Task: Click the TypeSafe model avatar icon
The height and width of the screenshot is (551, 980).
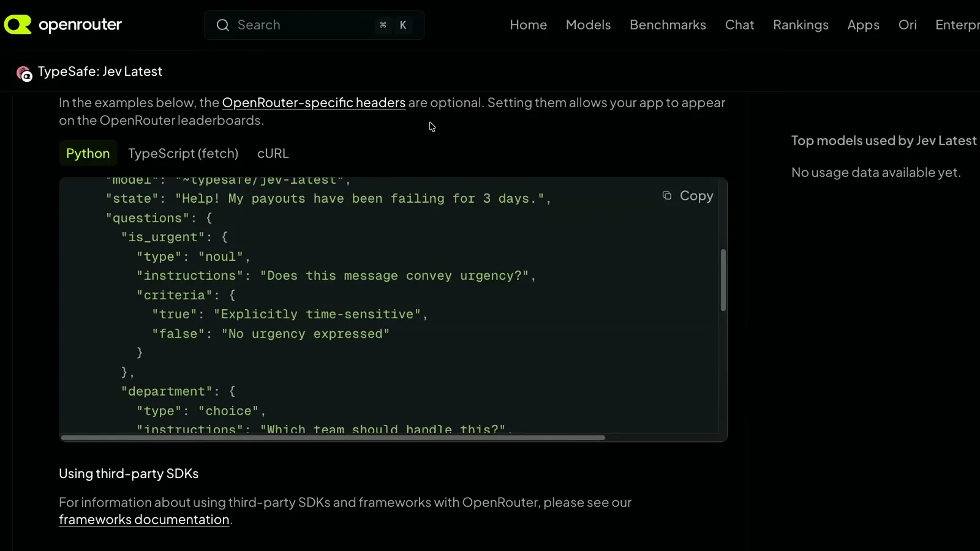Action: pyautogui.click(x=24, y=74)
